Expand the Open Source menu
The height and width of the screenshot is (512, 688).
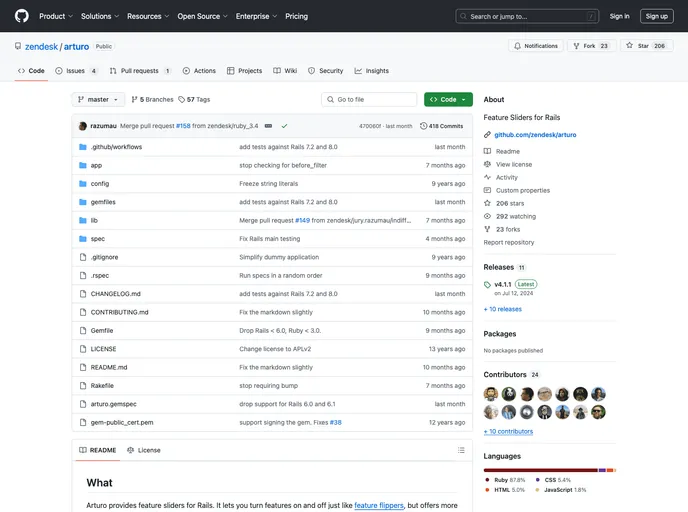[x=202, y=16]
